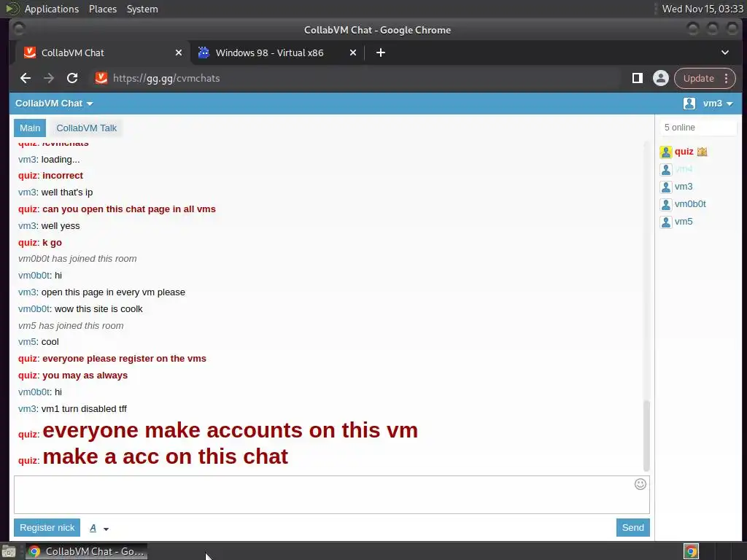The width and height of the screenshot is (747, 560).
Task: Click message 'open this page in every vm please'
Action: click(113, 292)
